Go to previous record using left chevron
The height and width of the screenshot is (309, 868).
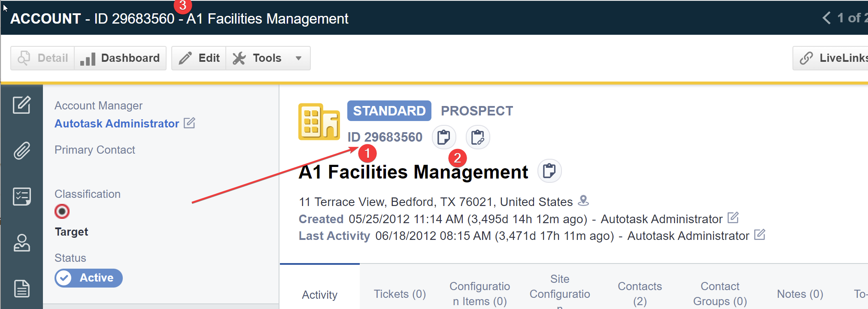point(826,18)
